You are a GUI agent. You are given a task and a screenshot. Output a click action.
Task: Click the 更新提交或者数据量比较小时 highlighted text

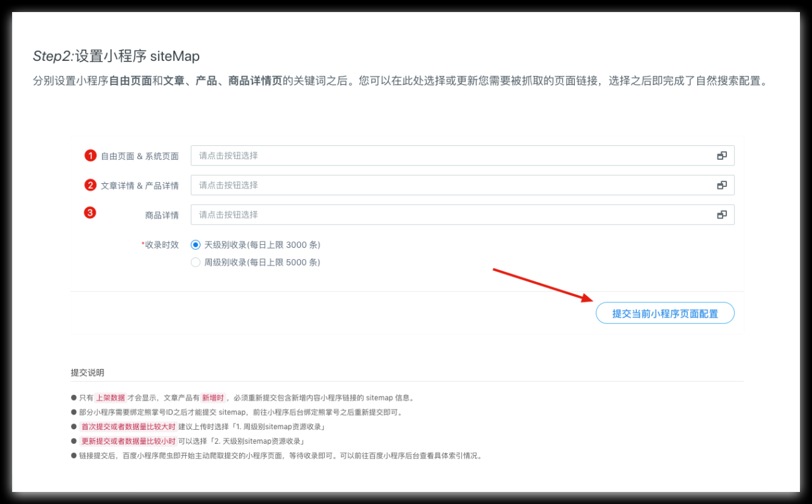coord(128,441)
